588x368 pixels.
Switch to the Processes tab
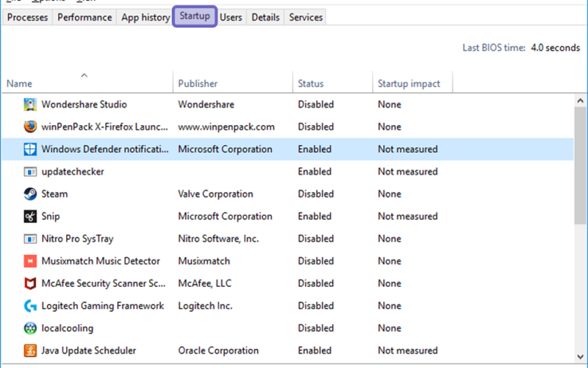[27, 17]
